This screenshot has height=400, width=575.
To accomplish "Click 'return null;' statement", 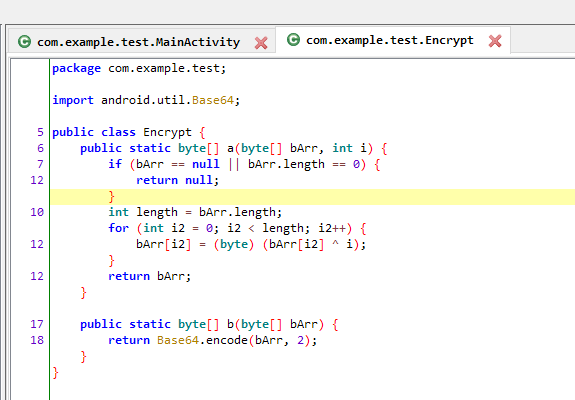I will [x=177, y=180].
